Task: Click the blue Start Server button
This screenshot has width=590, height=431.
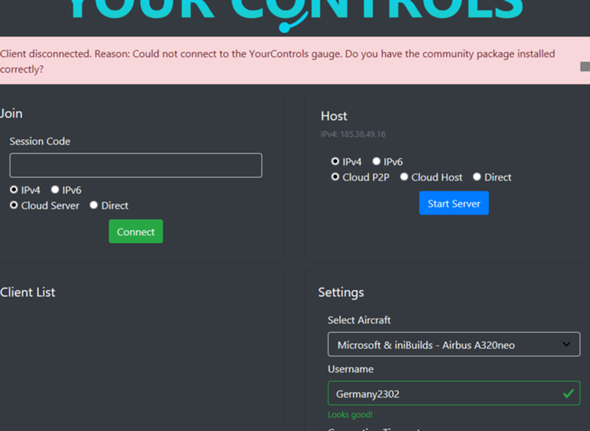Action: pyautogui.click(x=454, y=203)
